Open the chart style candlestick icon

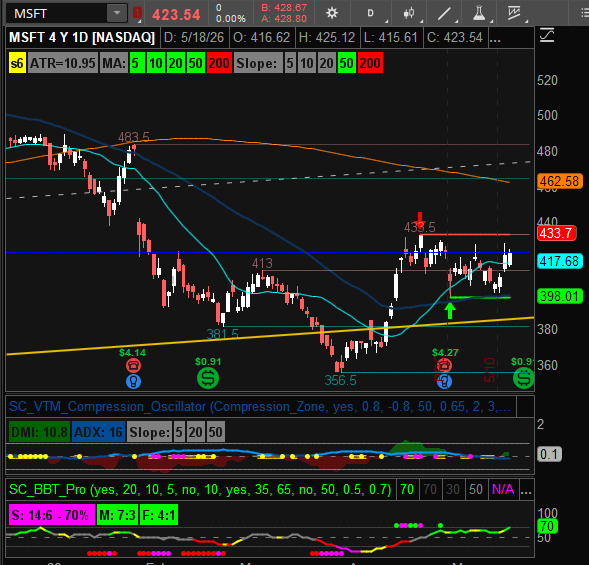tap(409, 14)
